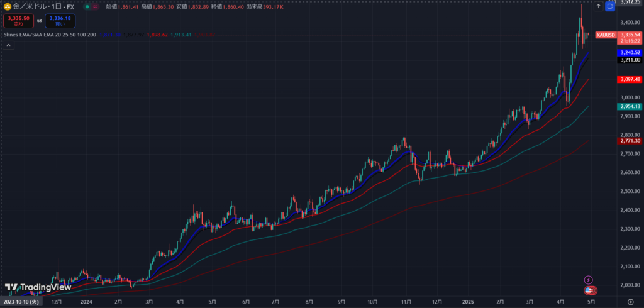Click the dark red 2,771.30 EMA label
Screen dimensions: 644x308
pos(629,141)
